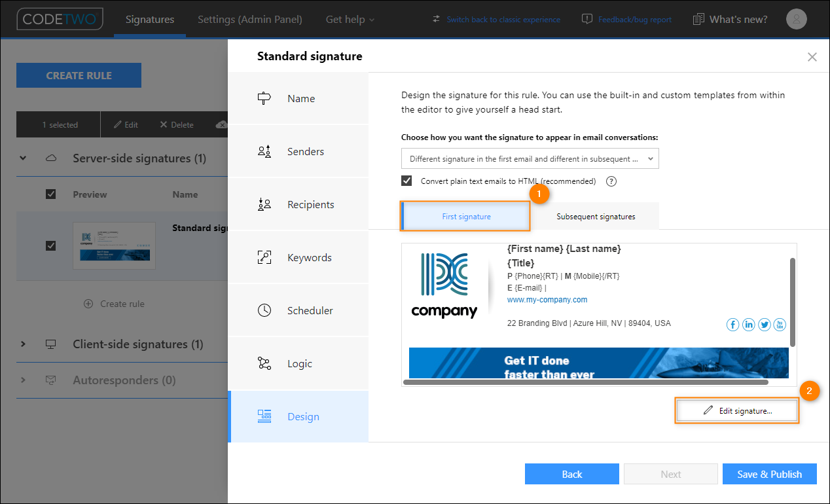
Task: Go to the Scheduler step
Action: (298, 310)
